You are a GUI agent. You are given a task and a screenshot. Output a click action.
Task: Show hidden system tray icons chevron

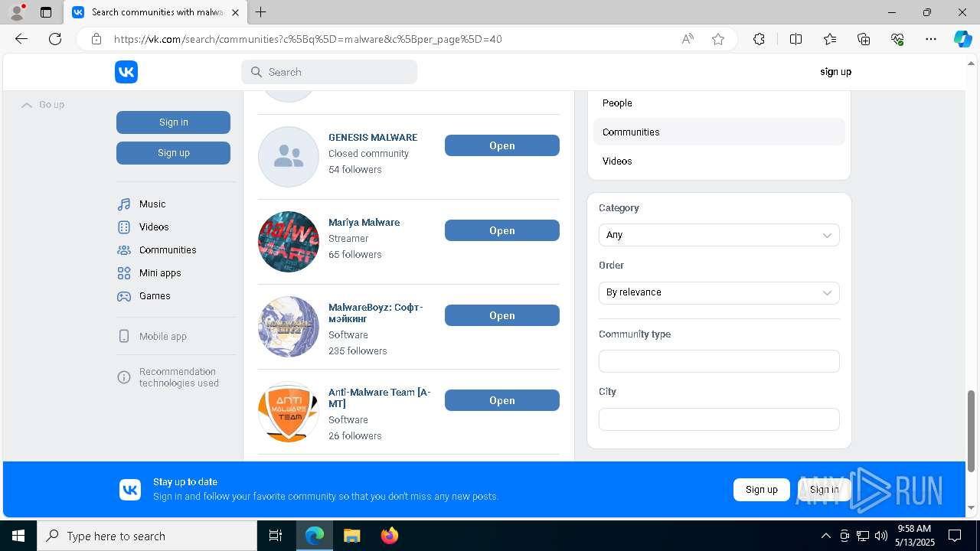[x=825, y=536]
